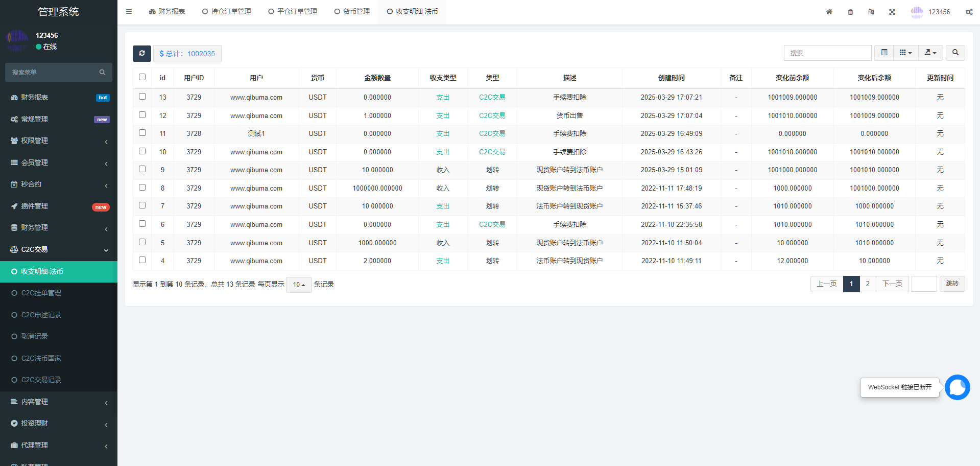Viewport: 980px width, 466px height.
Task: Click the magnifier search button beside export
Action: click(x=955, y=53)
